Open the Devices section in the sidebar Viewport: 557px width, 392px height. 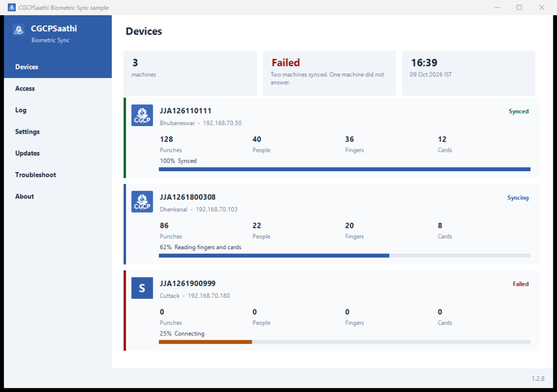click(58, 67)
